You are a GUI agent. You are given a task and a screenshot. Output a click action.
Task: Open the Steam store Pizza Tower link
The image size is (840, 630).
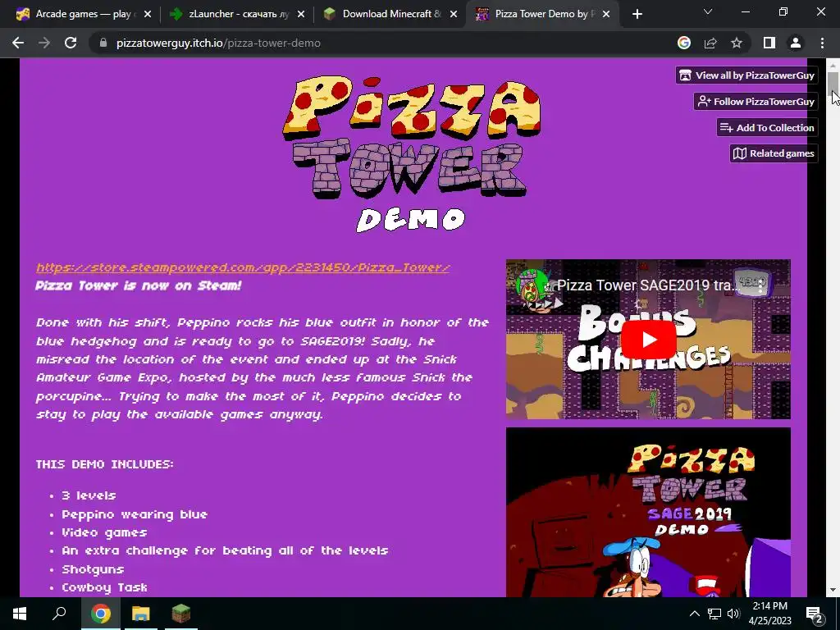point(243,267)
